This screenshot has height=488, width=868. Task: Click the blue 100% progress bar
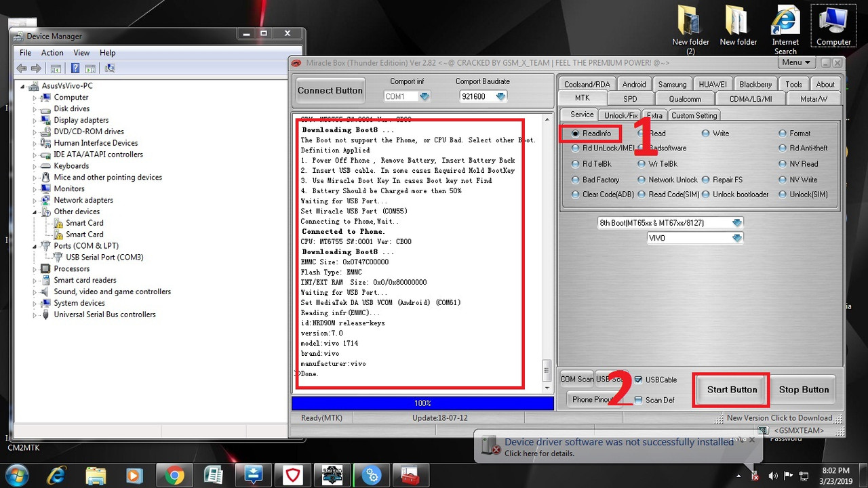pos(422,403)
